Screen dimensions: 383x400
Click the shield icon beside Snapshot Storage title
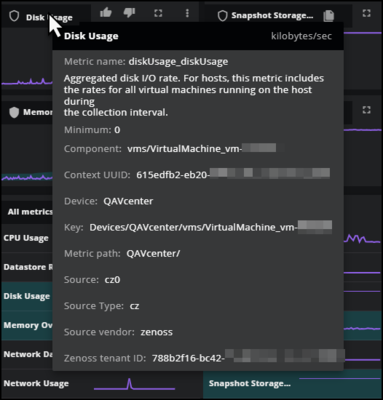pos(222,16)
